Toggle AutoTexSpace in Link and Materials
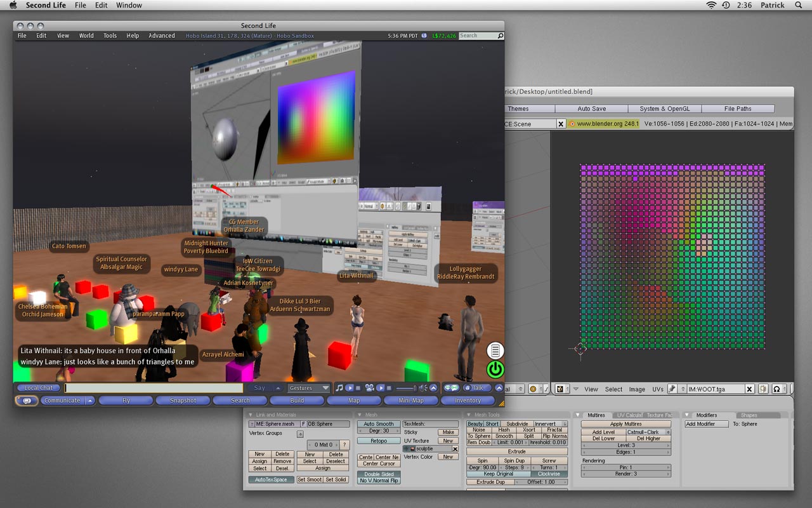This screenshot has width=812, height=508. tap(271, 479)
